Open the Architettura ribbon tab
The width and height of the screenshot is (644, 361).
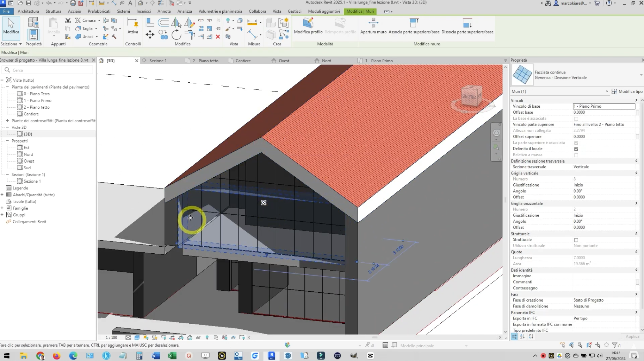pyautogui.click(x=28, y=11)
